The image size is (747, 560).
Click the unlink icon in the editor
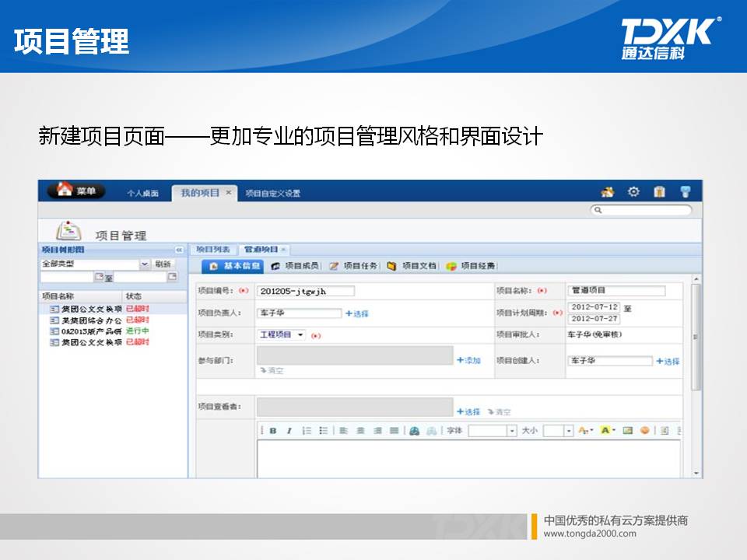coord(431,430)
